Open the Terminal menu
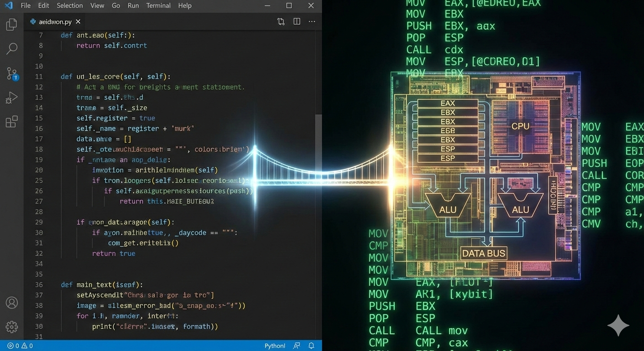Screen dimensions: 644x351 158,5
